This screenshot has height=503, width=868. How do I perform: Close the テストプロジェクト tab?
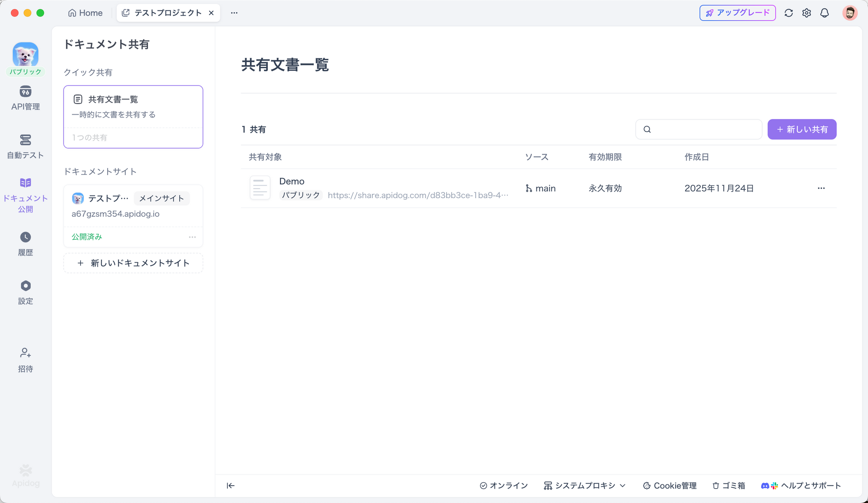click(211, 13)
